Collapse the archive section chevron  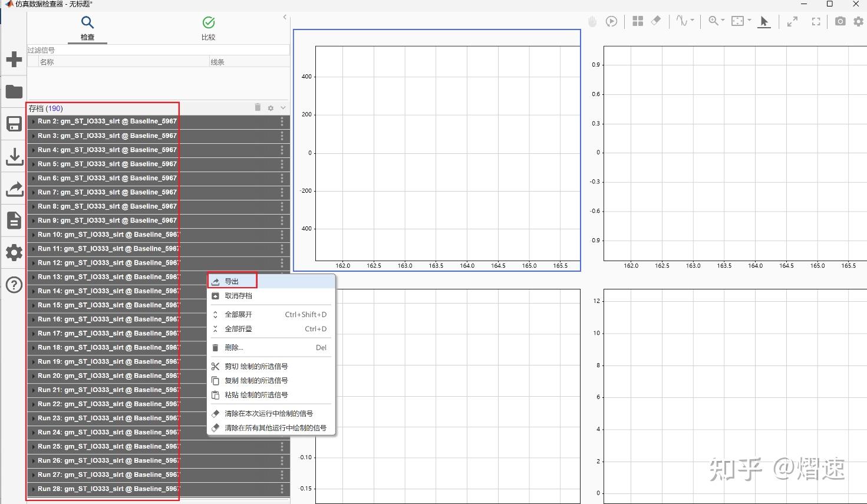(x=283, y=108)
